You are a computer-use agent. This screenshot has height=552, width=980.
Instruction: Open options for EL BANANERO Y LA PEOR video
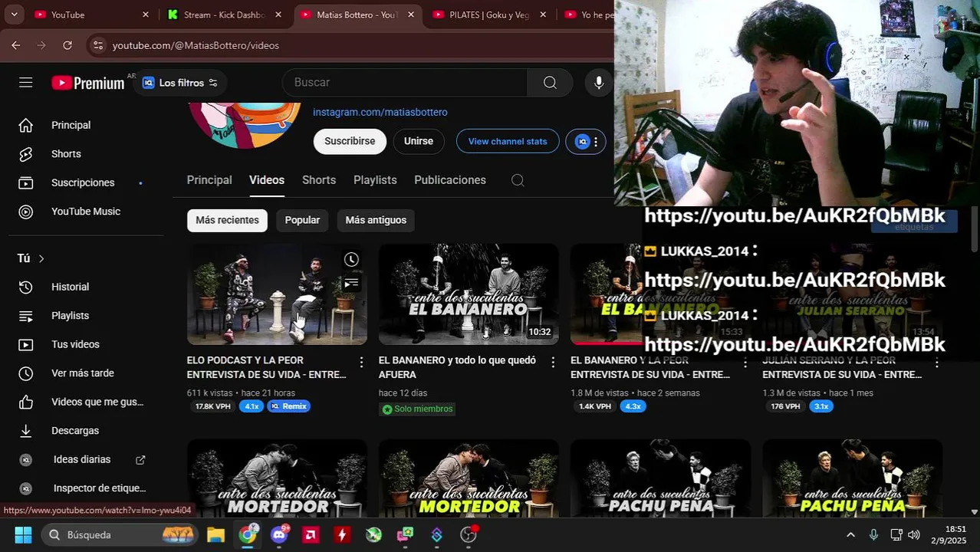click(x=745, y=362)
